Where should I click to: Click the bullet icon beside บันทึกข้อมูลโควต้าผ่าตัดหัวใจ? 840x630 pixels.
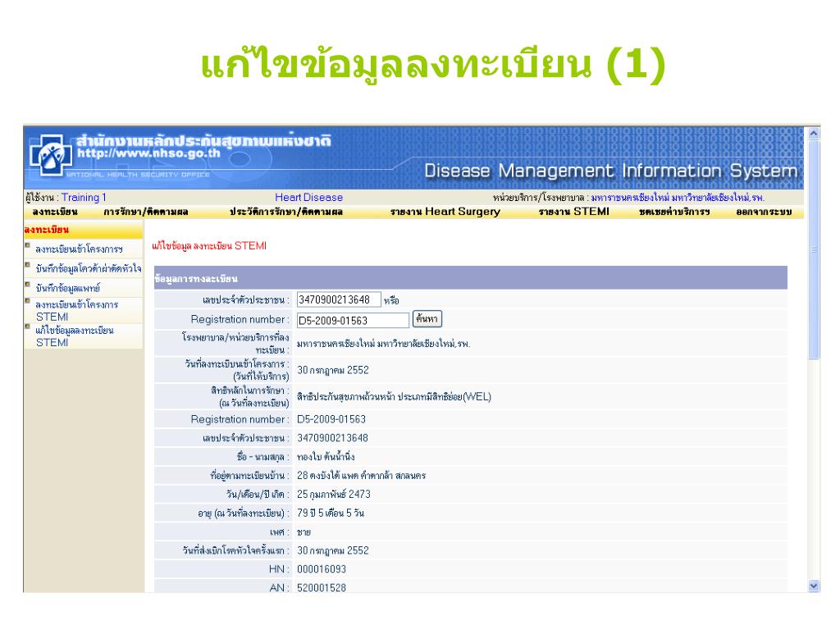(27, 265)
